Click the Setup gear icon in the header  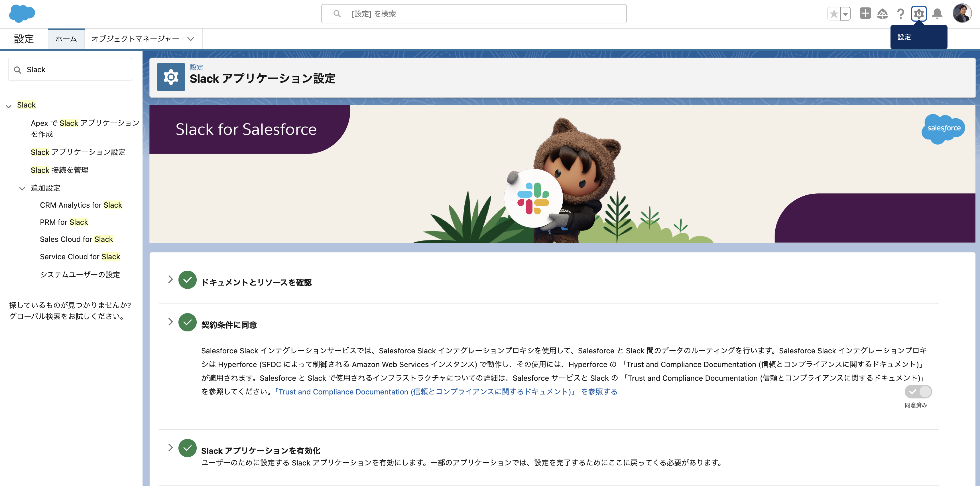[919, 14]
